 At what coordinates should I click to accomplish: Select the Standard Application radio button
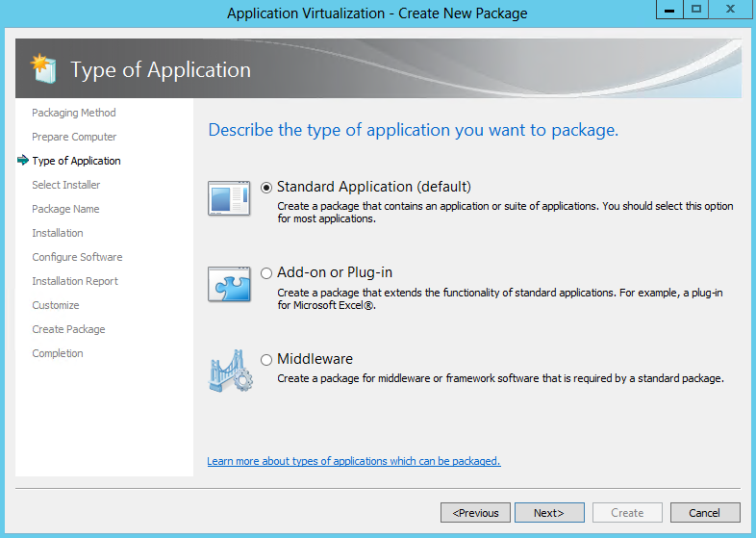tap(266, 188)
